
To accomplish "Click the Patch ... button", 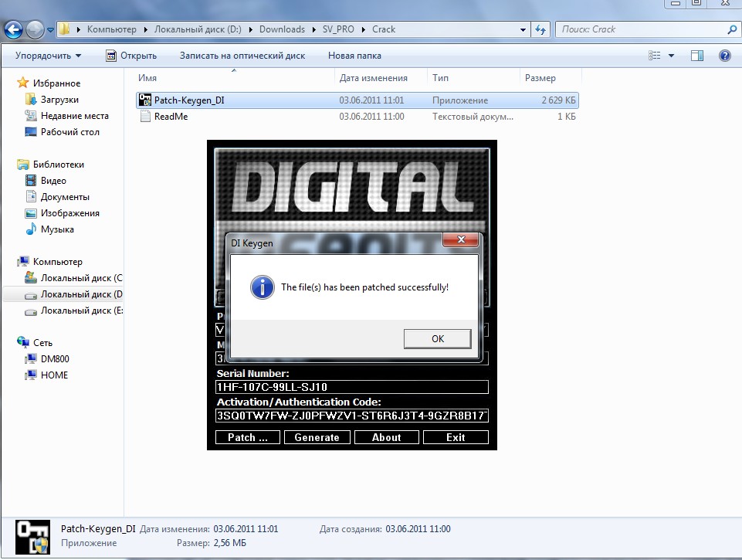I will coord(248,437).
